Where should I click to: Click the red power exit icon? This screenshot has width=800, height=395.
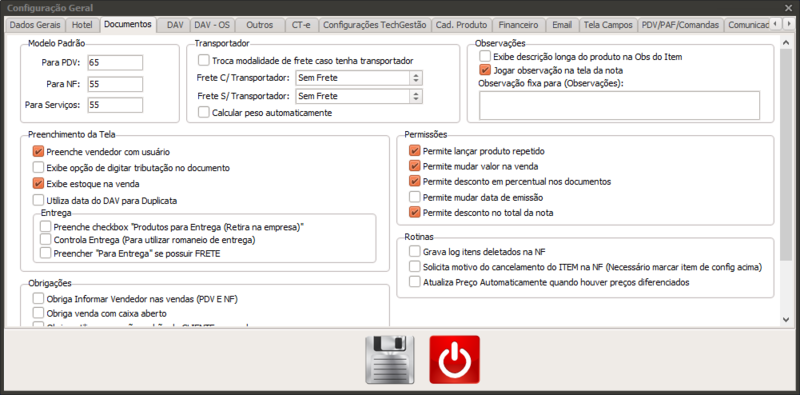(x=455, y=359)
